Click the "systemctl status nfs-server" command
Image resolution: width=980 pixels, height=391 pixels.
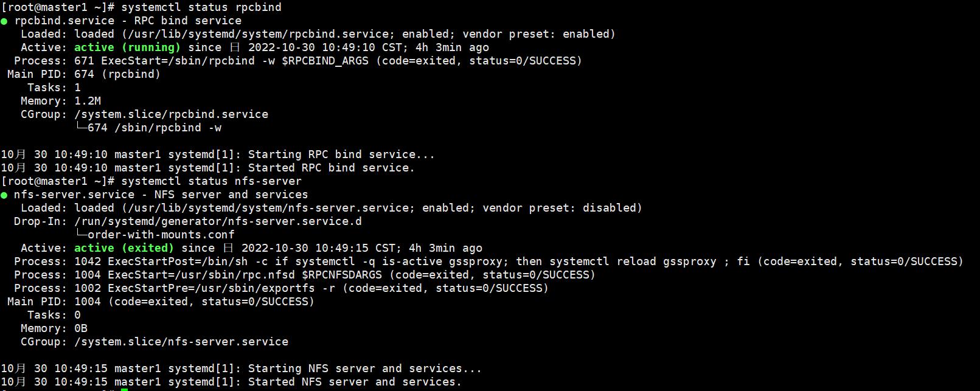pyautogui.click(x=211, y=181)
